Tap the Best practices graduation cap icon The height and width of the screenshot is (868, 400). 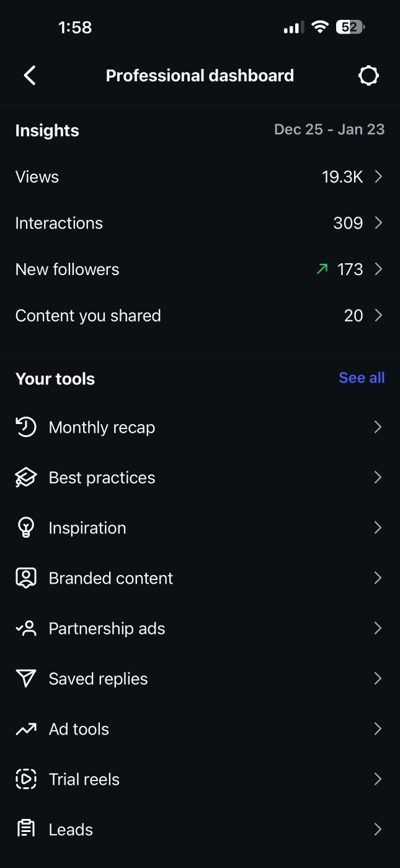click(25, 477)
